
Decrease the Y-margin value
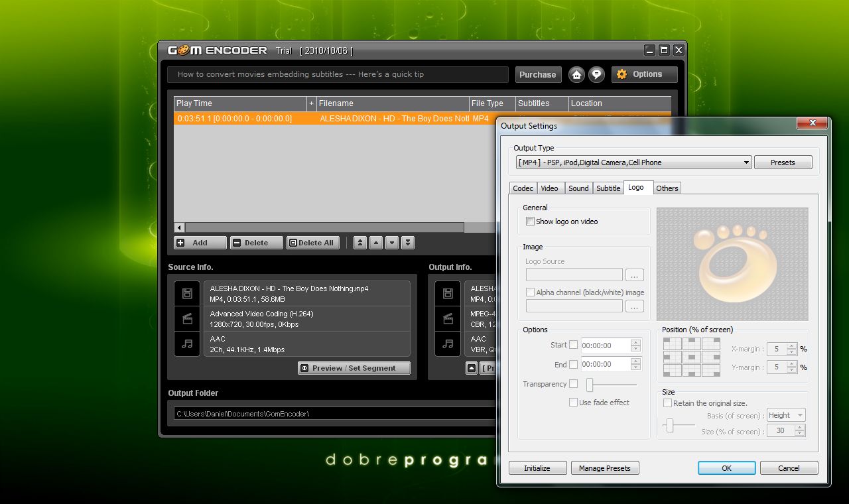click(792, 370)
